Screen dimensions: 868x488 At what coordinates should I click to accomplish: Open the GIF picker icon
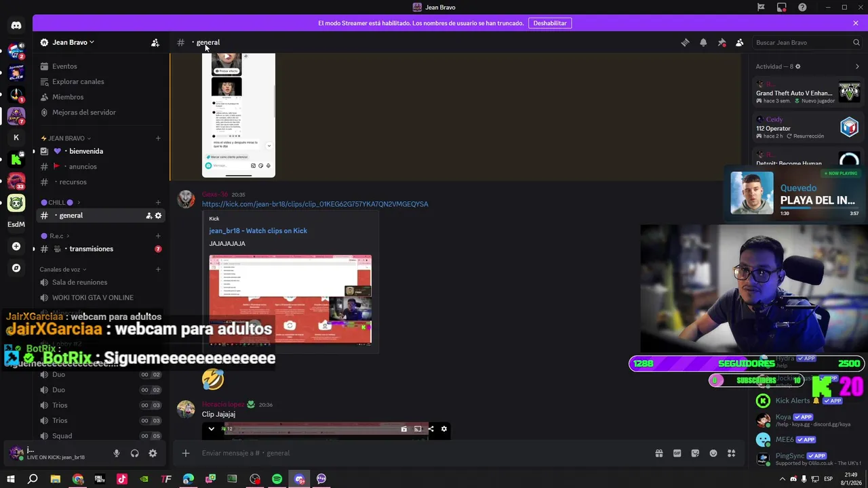click(677, 453)
